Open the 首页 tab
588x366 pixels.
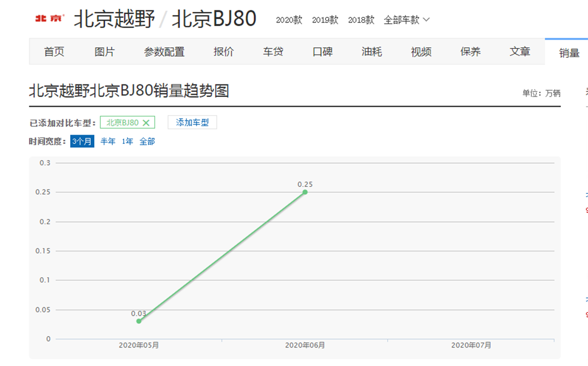tap(54, 52)
